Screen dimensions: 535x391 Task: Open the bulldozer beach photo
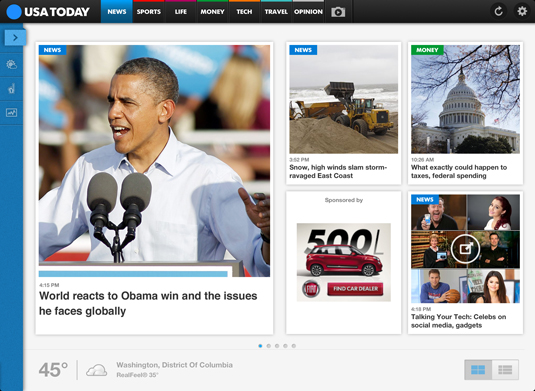344,99
